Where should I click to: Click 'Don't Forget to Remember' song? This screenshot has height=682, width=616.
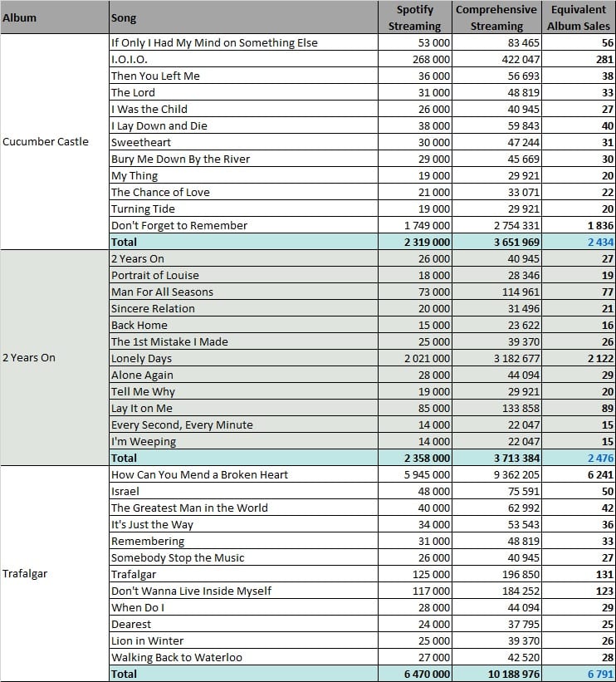click(x=243, y=225)
